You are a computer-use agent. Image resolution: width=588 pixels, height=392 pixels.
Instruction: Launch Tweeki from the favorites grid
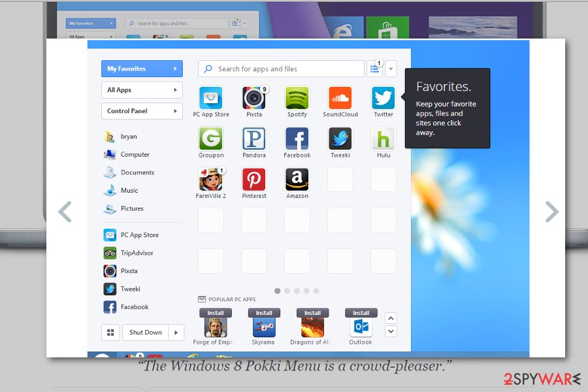[340, 139]
